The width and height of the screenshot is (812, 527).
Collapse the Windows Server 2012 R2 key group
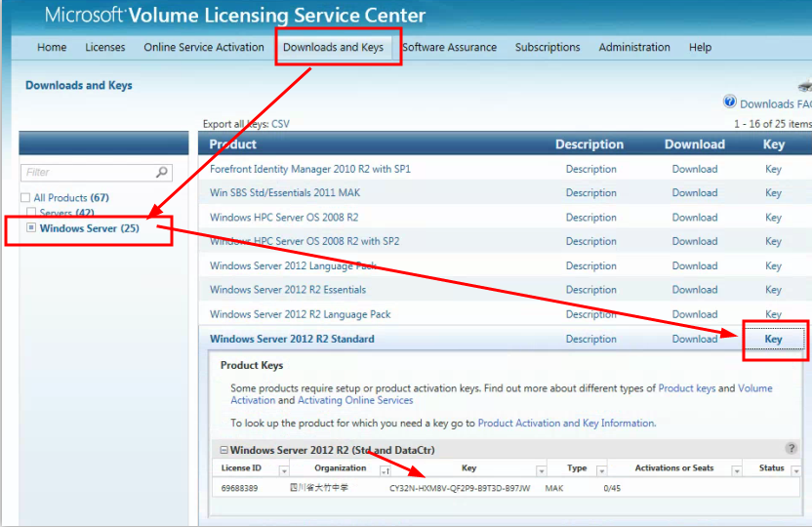click(x=223, y=450)
